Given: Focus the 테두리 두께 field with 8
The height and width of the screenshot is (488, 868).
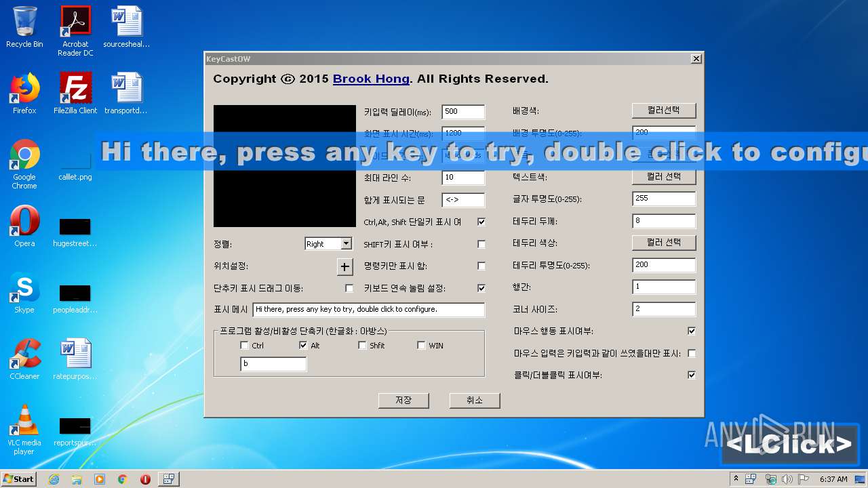Looking at the screenshot, I should point(664,221).
